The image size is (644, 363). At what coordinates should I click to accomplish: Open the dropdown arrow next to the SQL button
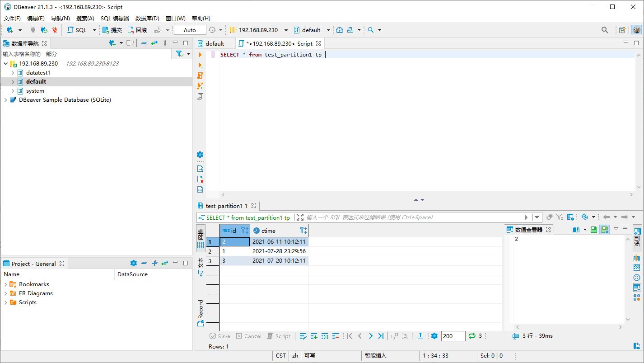click(94, 30)
